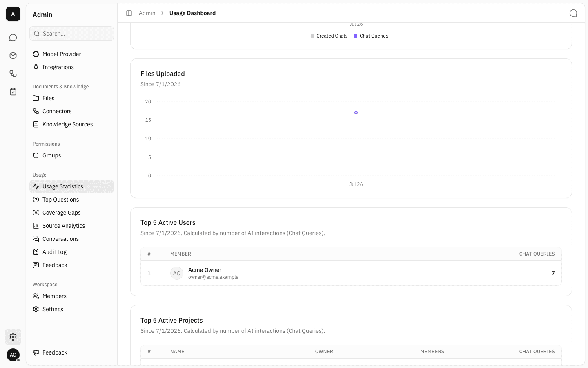Click the Groups shield icon
This screenshot has height=368, width=588.
point(36,155)
